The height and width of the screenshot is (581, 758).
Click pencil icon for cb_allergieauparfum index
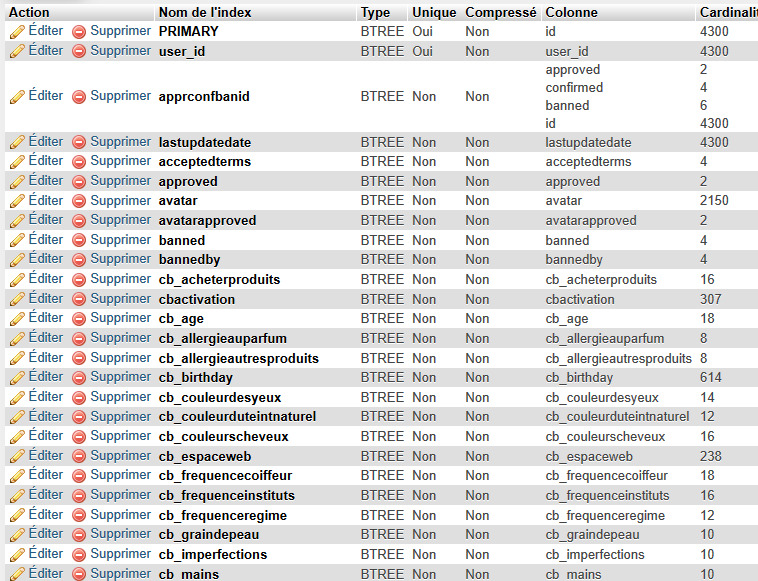pyautogui.click(x=17, y=339)
